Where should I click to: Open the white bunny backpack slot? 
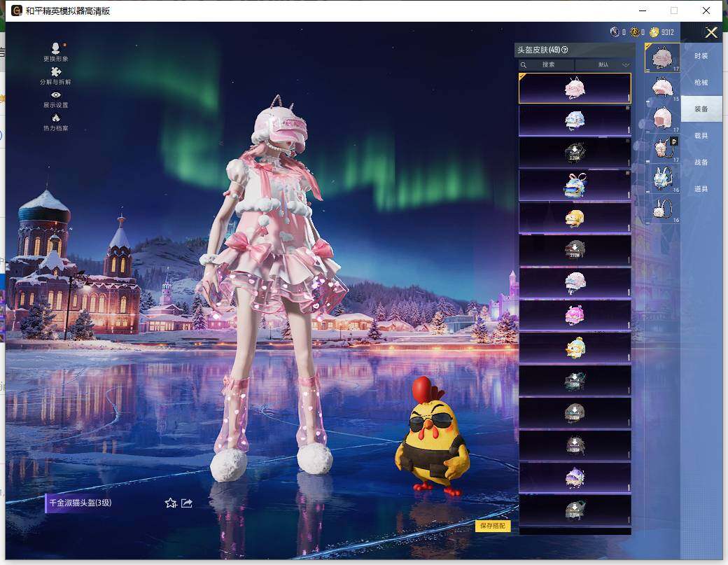tap(662, 209)
